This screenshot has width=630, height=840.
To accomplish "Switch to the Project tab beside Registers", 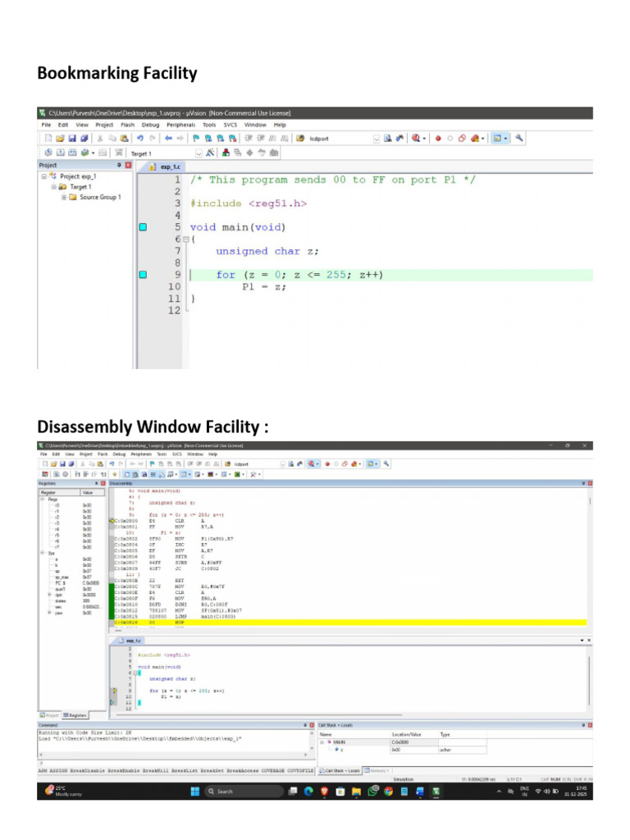I will point(49,715).
